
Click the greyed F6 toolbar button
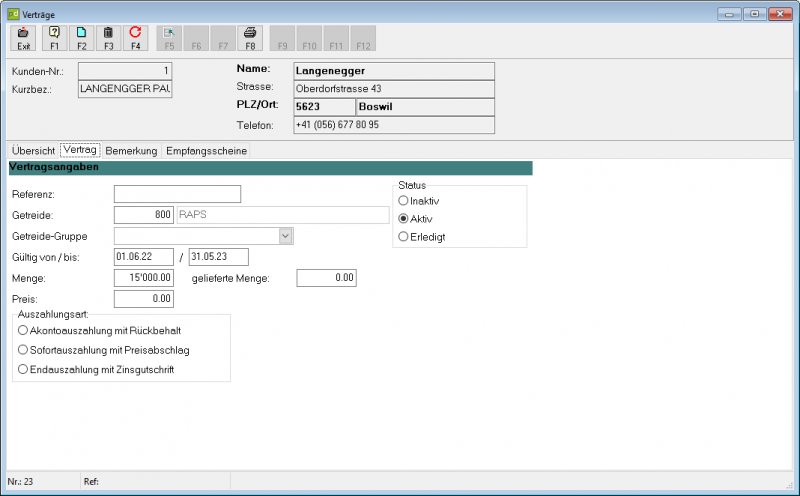(x=196, y=38)
